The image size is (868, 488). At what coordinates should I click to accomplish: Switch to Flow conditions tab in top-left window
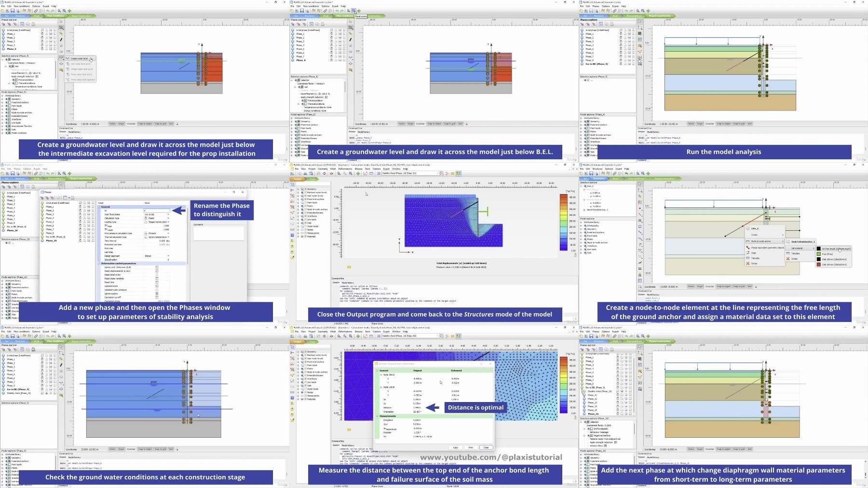click(x=55, y=16)
